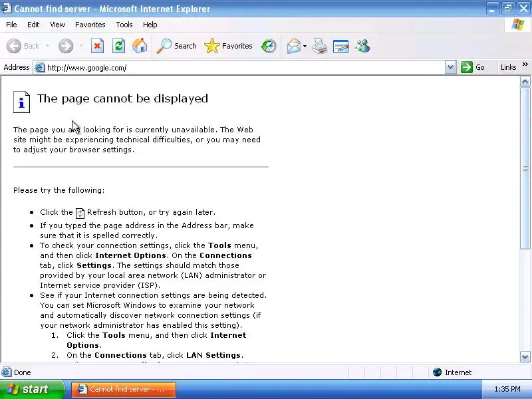This screenshot has width=532, height=399.
Task: Close the Internet Explorer window
Action: coord(523,8)
